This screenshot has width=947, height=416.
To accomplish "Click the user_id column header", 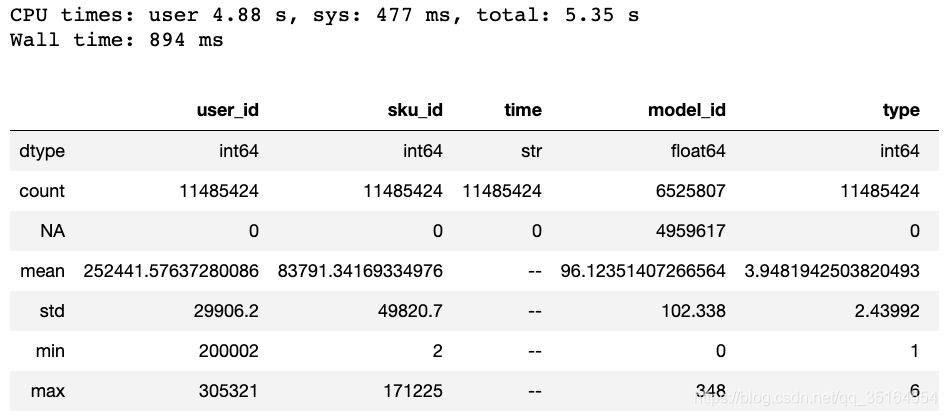I will point(228,110).
